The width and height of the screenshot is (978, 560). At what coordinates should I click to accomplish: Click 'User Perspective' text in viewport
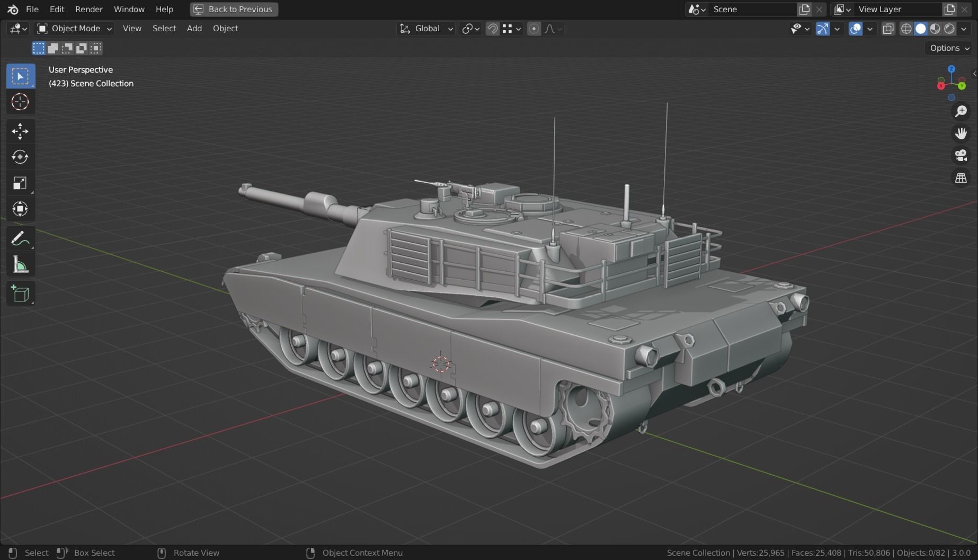[81, 69]
